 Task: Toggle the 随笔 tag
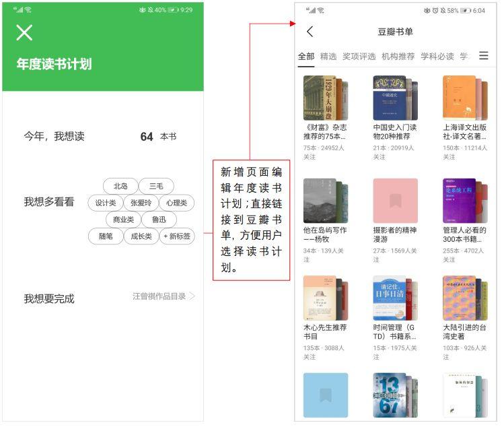106,236
